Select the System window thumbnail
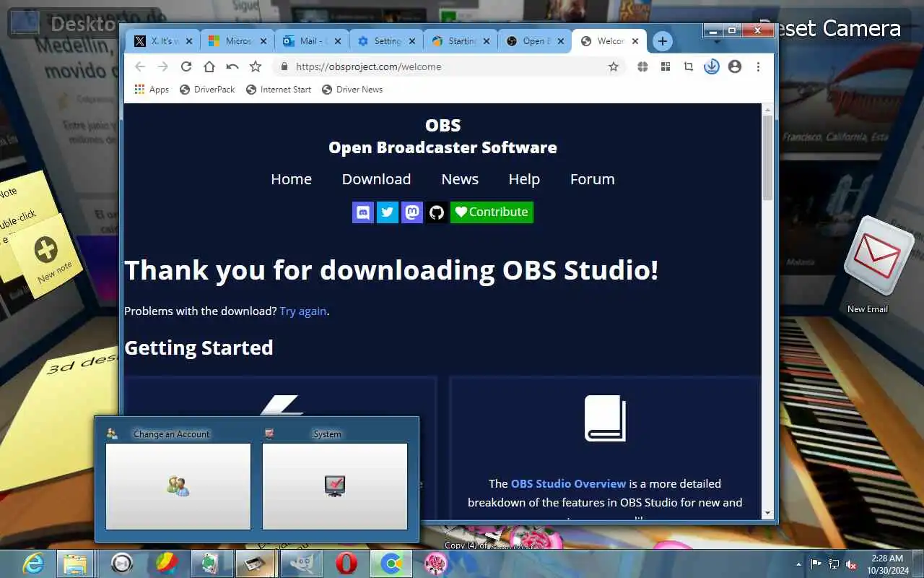This screenshot has width=924, height=578. [335, 486]
